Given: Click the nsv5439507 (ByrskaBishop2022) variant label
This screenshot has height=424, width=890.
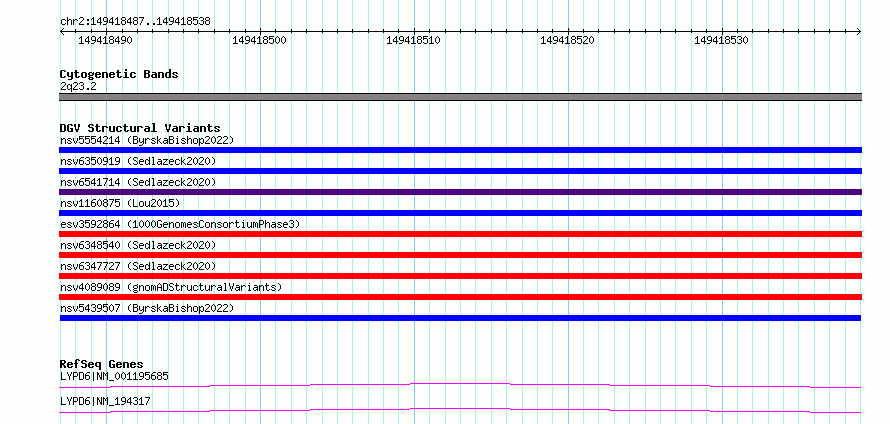Looking at the screenshot, I should click(147, 308).
